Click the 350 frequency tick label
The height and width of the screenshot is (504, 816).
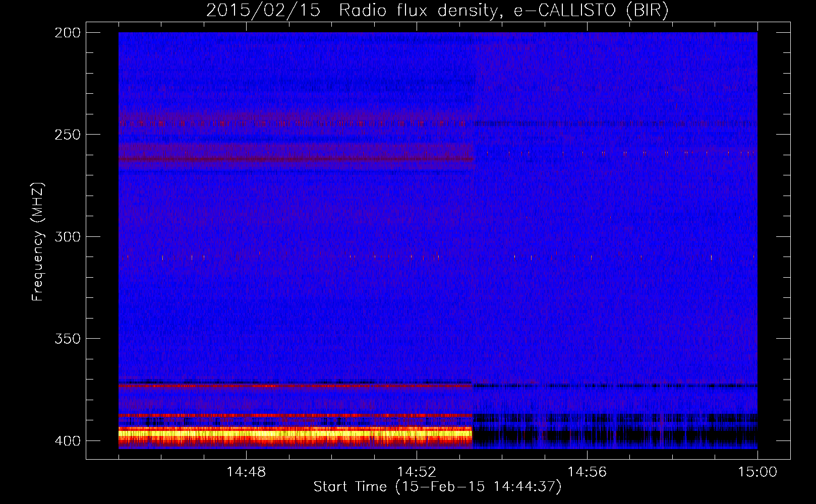[x=67, y=339]
